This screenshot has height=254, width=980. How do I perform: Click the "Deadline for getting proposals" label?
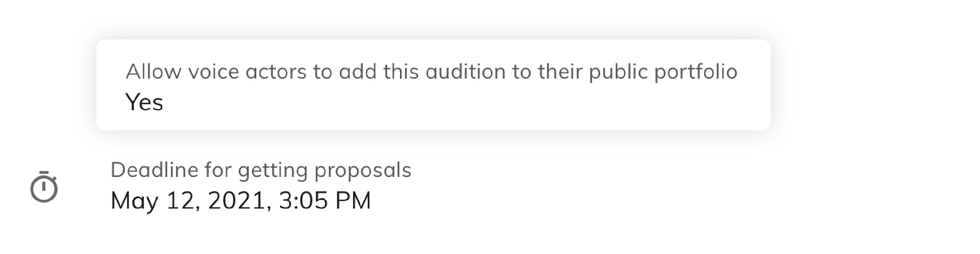point(261,170)
